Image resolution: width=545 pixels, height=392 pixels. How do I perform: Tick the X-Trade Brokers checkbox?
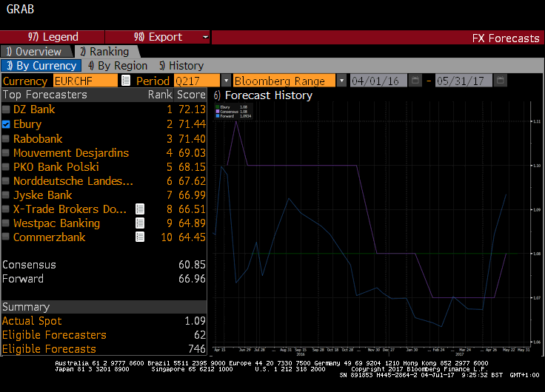[x=6, y=209]
